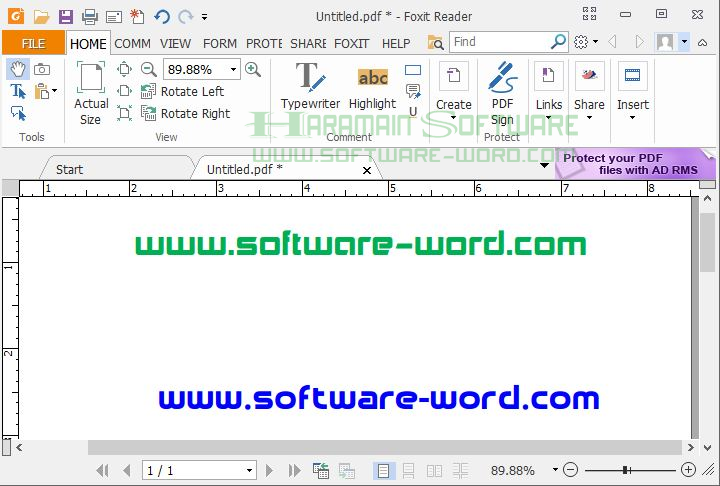Click the Underline U tool
720x486 pixels.
tap(413, 111)
